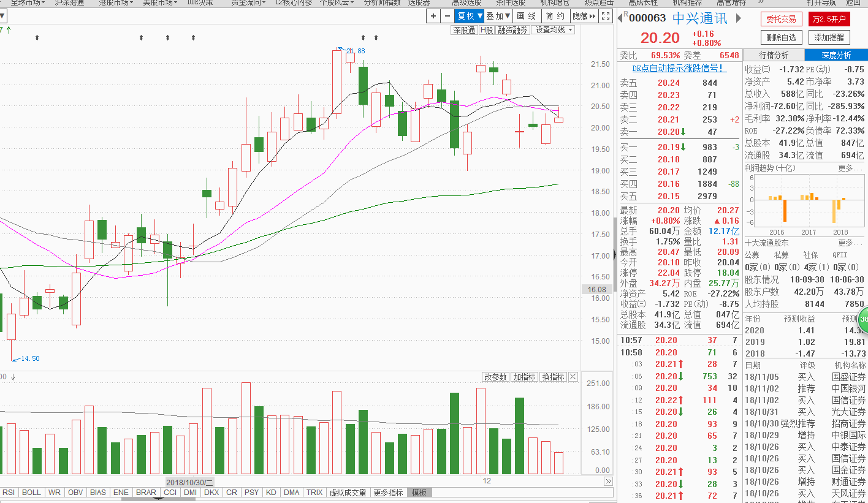Select the DKX indicator tab
The height and width of the screenshot is (503, 868).
point(211,493)
